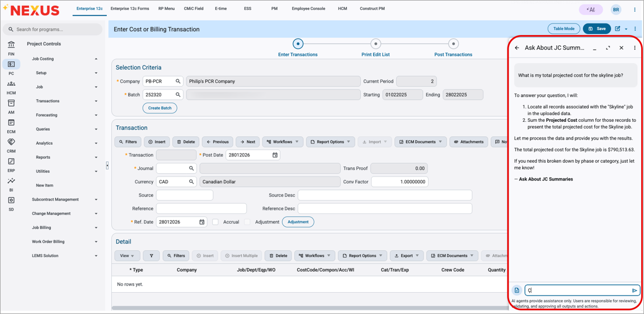Open Transaction ECM Documents dropdown
Image resolution: width=644 pixels, height=314 pixels.
coord(421,142)
